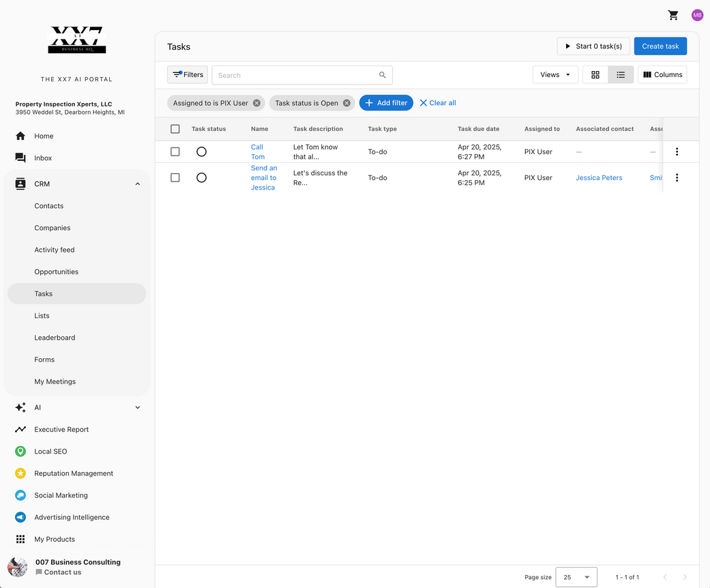Open Opportunities in the CRM menu

pyautogui.click(x=56, y=271)
